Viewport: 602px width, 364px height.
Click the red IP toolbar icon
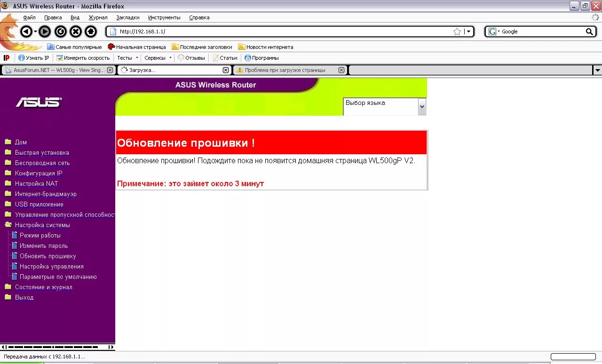[x=7, y=58]
